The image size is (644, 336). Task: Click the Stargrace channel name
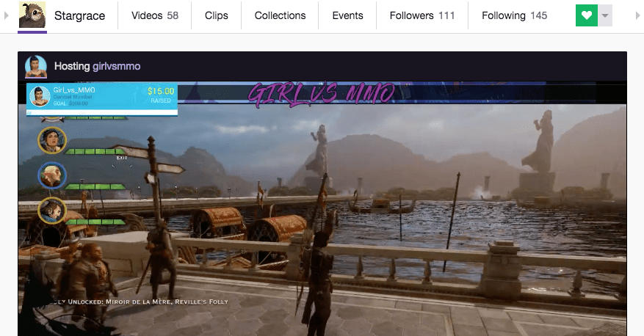click(x=80, y=15)
